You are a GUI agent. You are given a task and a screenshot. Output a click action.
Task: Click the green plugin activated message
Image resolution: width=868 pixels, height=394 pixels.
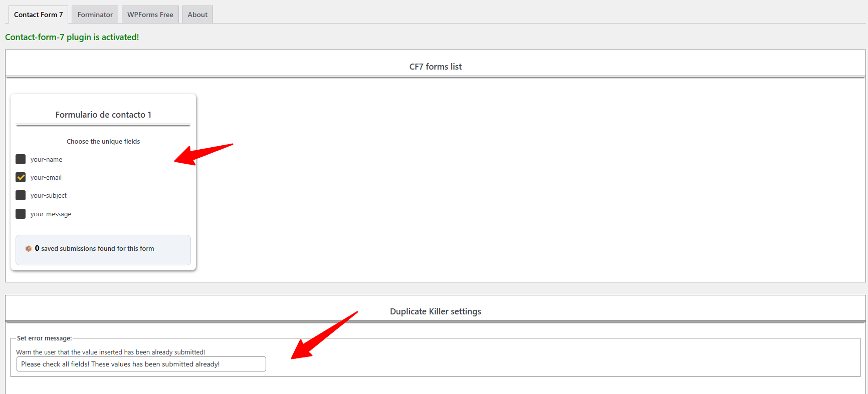(72, 37)
